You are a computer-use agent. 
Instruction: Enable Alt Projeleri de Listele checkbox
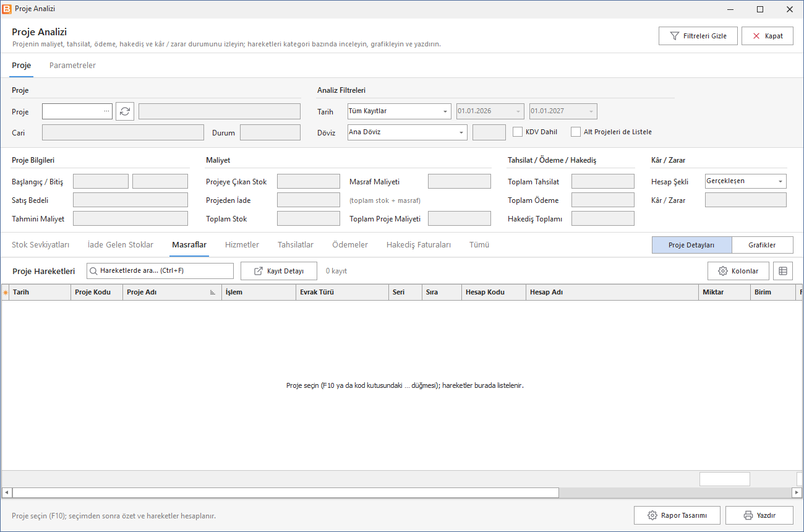576,132
